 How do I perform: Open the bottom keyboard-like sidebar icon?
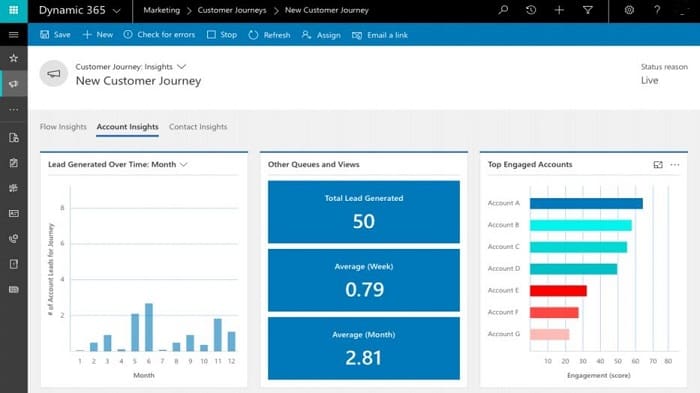pyautogui.click(x=13, y=289)
